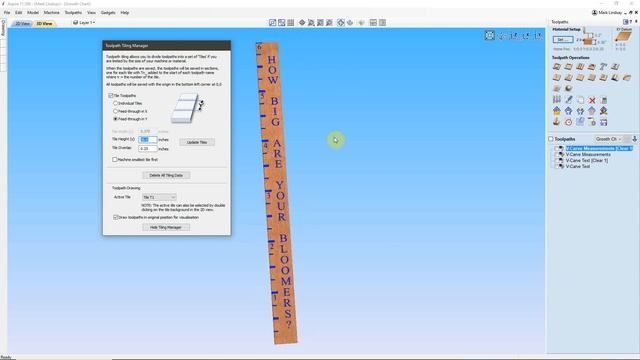640x360 pixels.
Task: Open the Edit menu
Action: pyautogui.click(x=19, y=13)
